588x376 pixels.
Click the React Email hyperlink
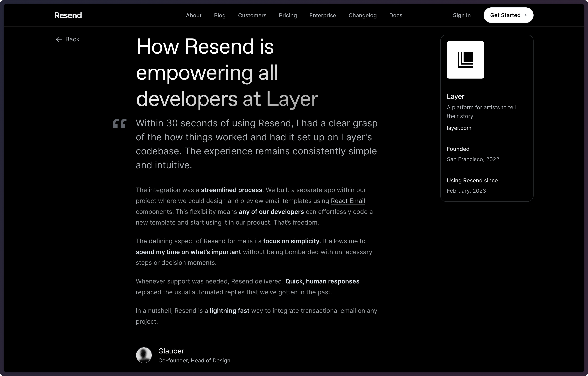tap(348, 201)
